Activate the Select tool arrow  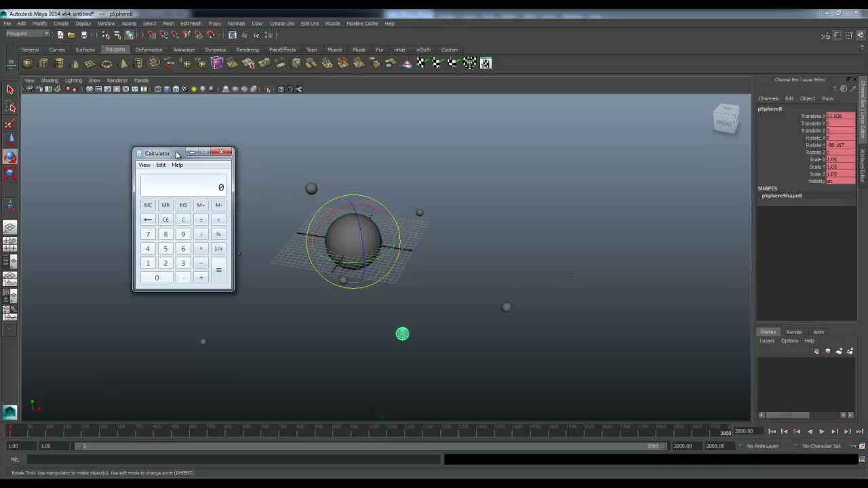[10, 89]
